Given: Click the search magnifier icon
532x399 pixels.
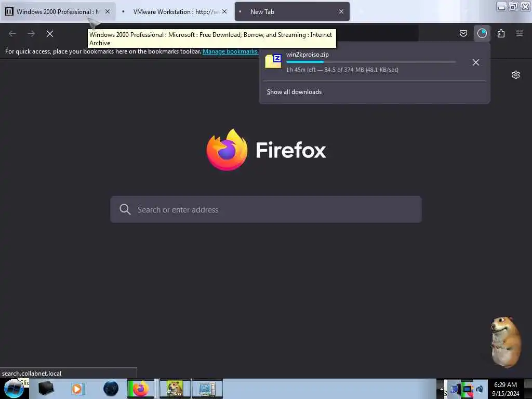Looking at the screenshot, I should click(x=125, y=209).
